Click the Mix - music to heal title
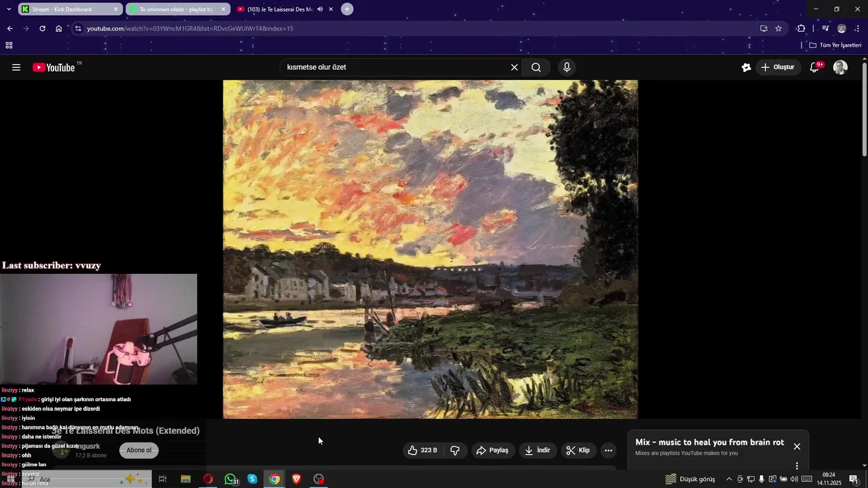This screenshot has width=868, height=488. tap(709, 442)
